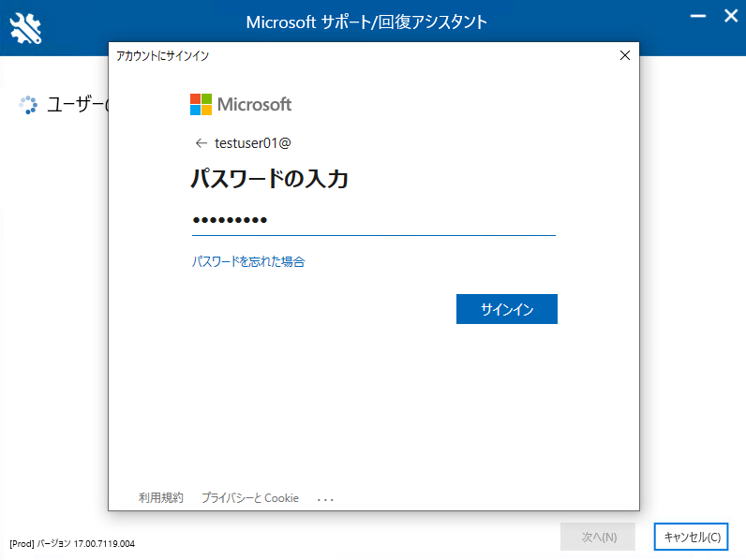This screenshot has width=746, height=560.
Task: Click the キャンセル(C) button
Action: [x=691, y=537]
